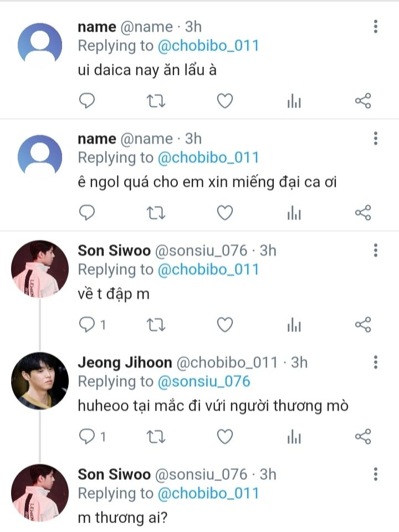This screenshot has width=399, height=532.
Task: Retweet the 'ê ngol quá' tweet
Action: (x=155, y=213)
